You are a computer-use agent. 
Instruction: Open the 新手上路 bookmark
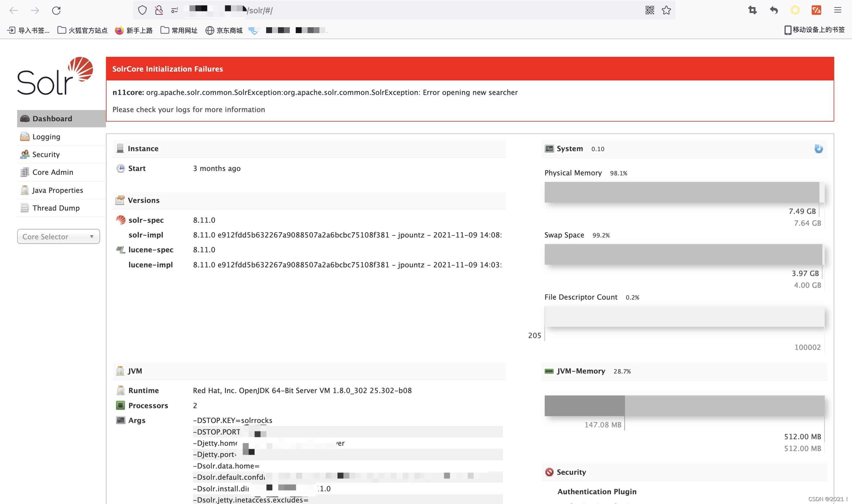(134, 30)
